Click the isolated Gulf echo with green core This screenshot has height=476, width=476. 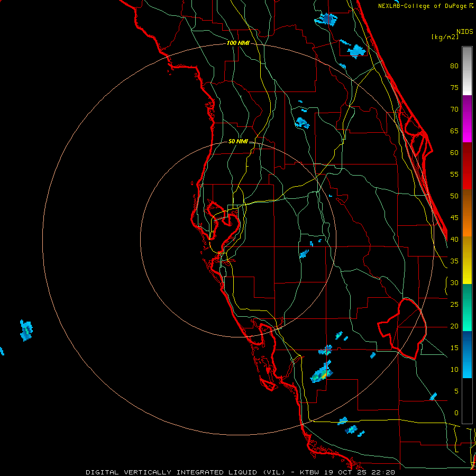pyautogui.click(x=26, y=330)
